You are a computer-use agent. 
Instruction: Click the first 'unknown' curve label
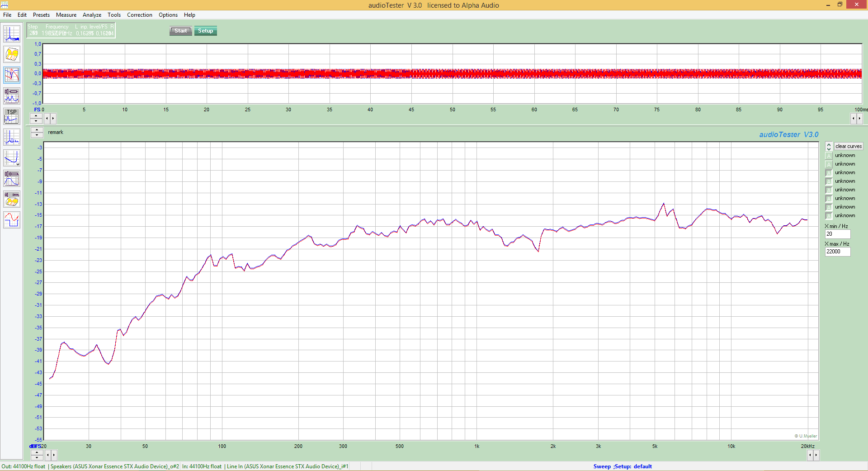(845, 156)
